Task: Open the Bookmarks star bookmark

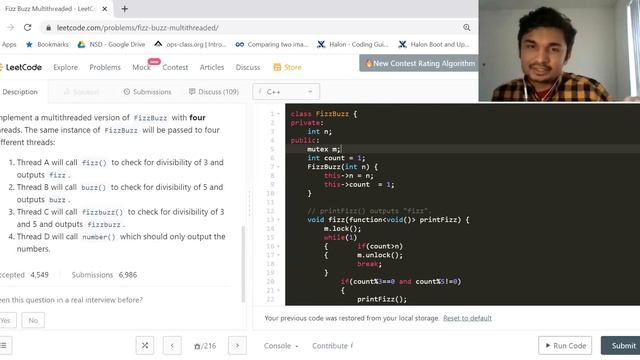Action: coord(47,44)
